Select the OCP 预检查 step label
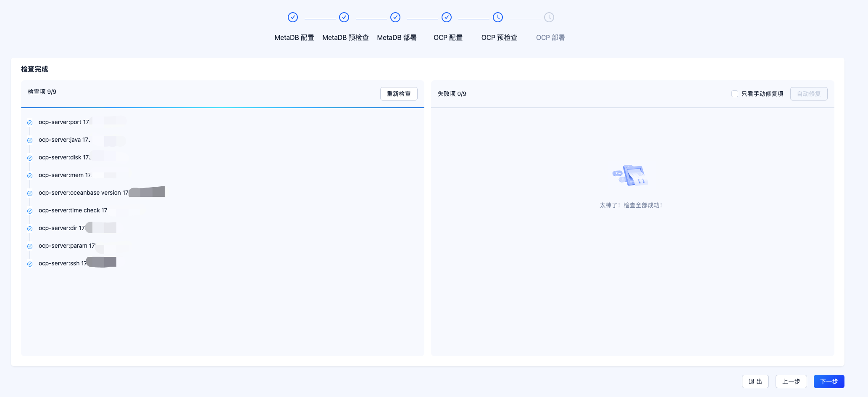 pos(499,37)
